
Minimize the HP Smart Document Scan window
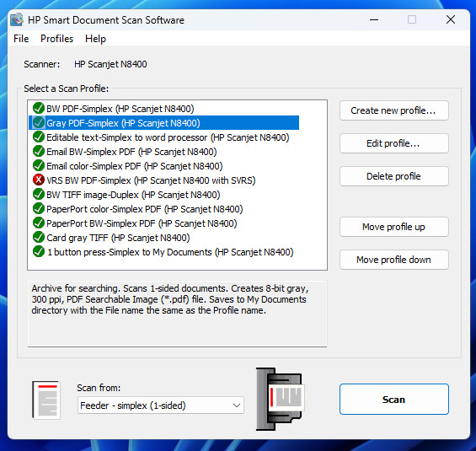pos(374,19)
